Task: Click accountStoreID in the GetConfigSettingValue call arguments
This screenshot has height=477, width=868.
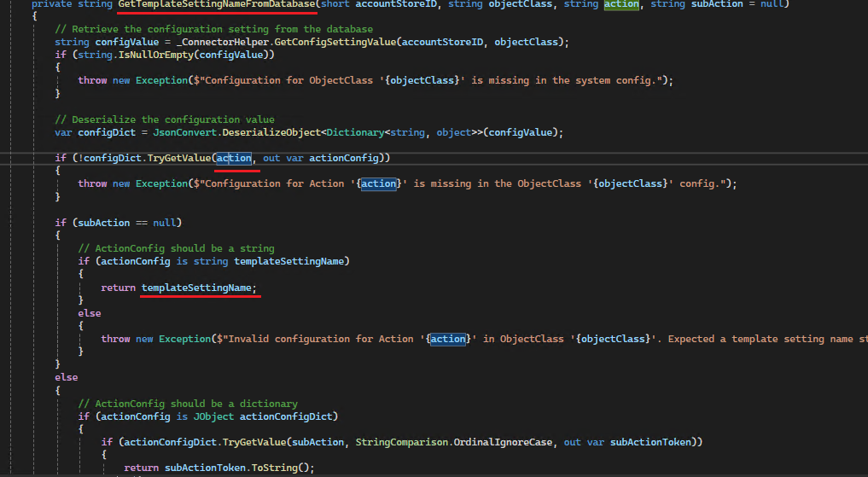Action: tap(442, 42)
